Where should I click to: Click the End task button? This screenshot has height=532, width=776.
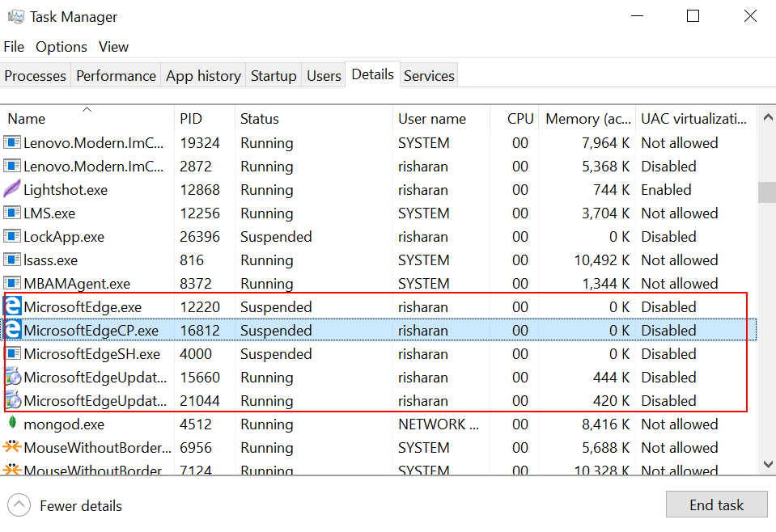point(717,505)
